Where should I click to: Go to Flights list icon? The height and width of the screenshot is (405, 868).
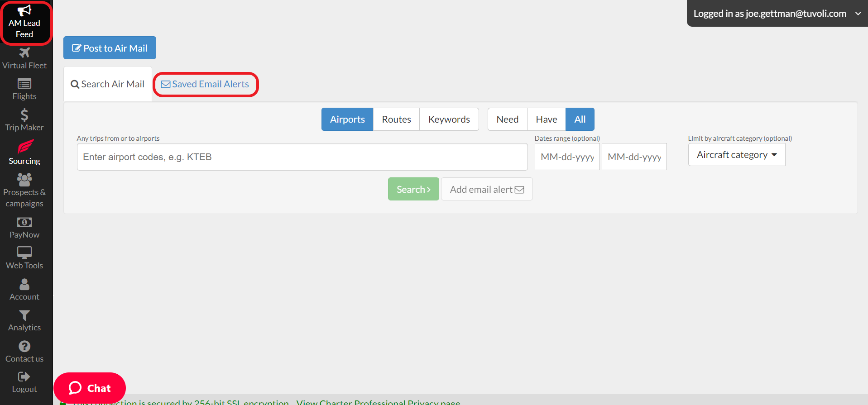point(24,84)
